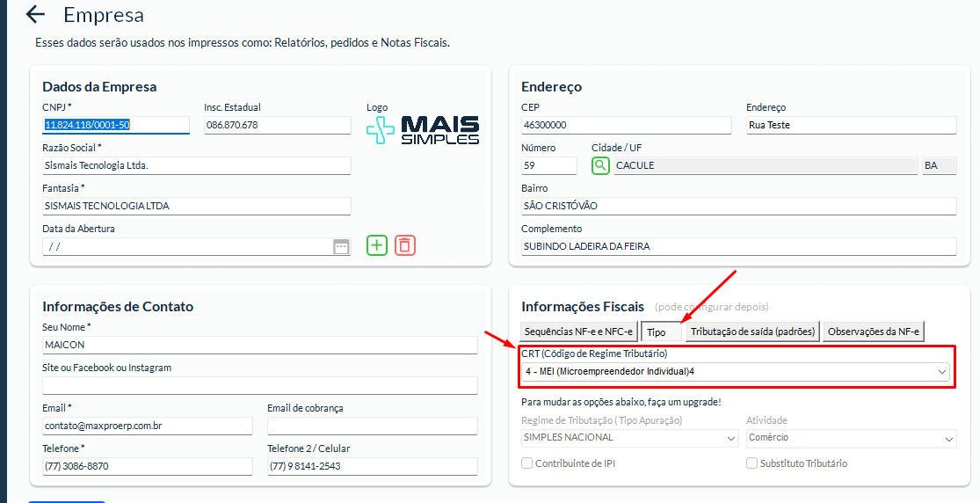Image resolution: width=980 pixels, height=503 pixels.
Task: Expand the Regime de Tributação dropdown
Action: [x=629, y=438]
